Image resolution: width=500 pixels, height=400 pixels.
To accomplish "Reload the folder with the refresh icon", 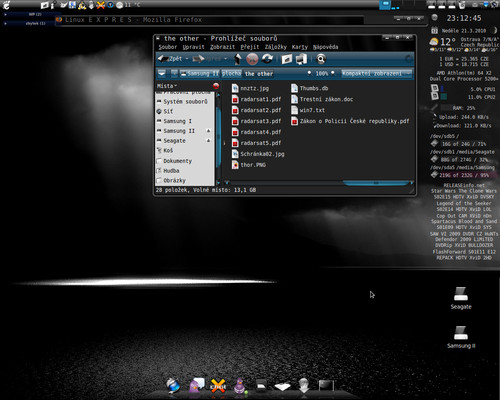I will (267, 59).
